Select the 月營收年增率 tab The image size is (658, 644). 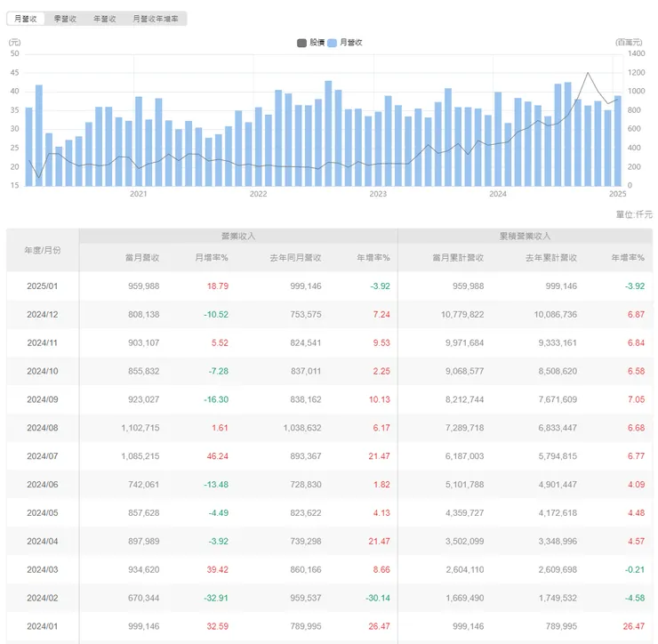click(x=156, y=19)
